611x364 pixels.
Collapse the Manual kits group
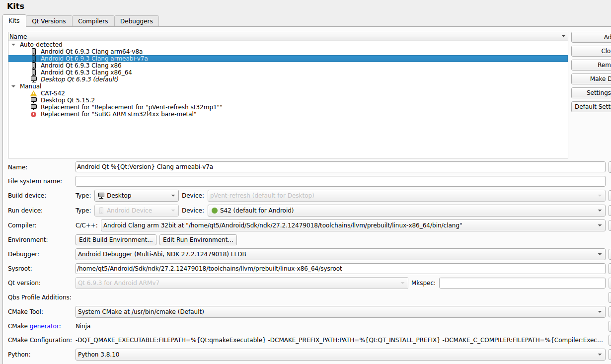13,86
